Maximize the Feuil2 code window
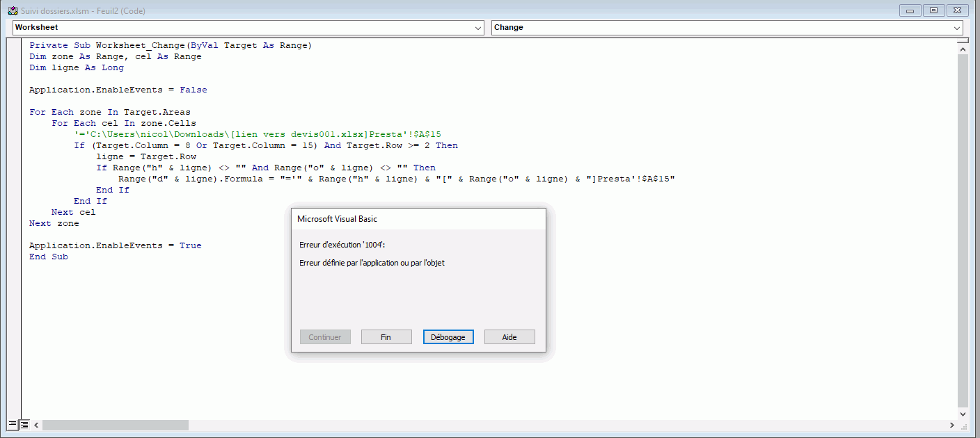Viewport: 980px width, 438px height. (933, 10)
